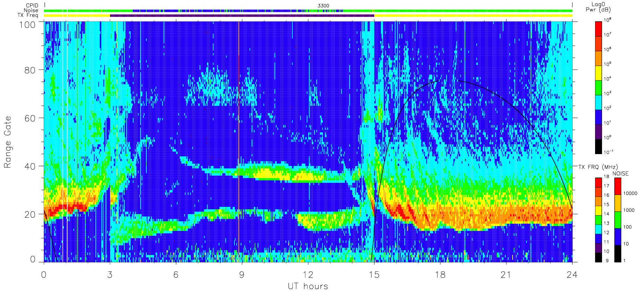Click the red segment of the Lag0 Pwr colorbar

coord(599,29)
